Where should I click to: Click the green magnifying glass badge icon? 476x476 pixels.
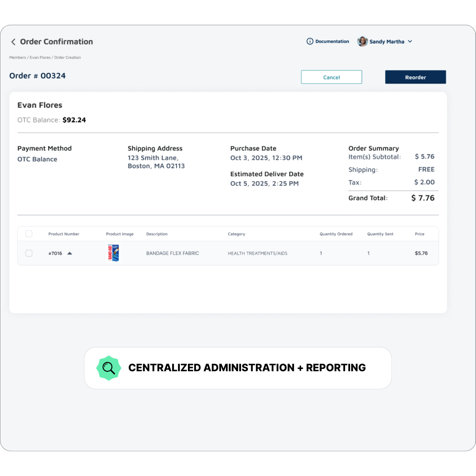(109, 368)
